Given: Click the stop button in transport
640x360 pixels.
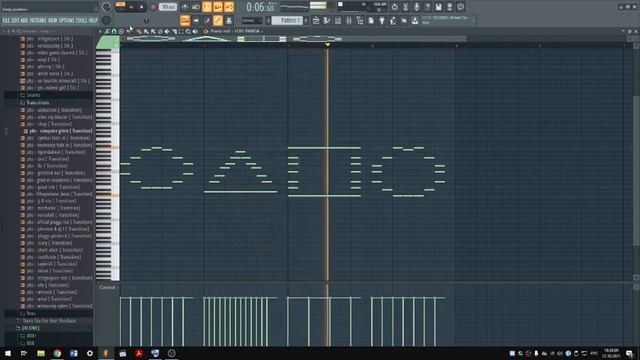Looking at the screenshot, I should [142, 7].
